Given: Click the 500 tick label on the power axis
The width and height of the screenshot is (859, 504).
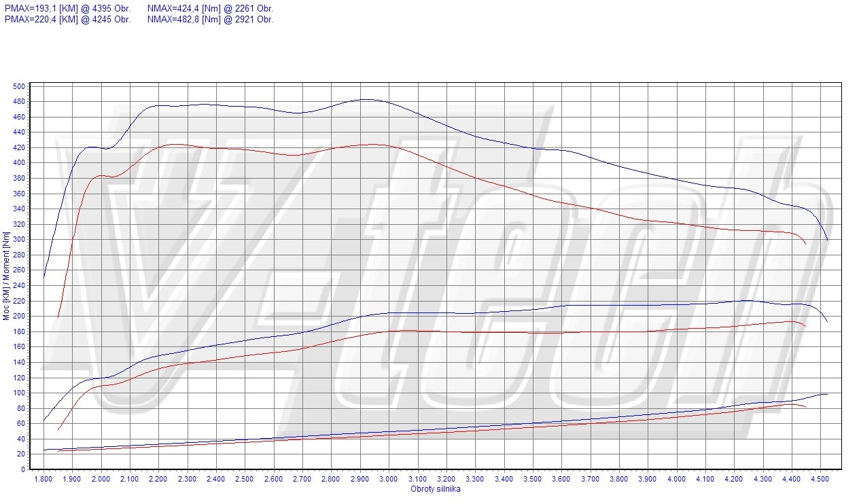Looking at the screenshot, I should tap(18, 86).
